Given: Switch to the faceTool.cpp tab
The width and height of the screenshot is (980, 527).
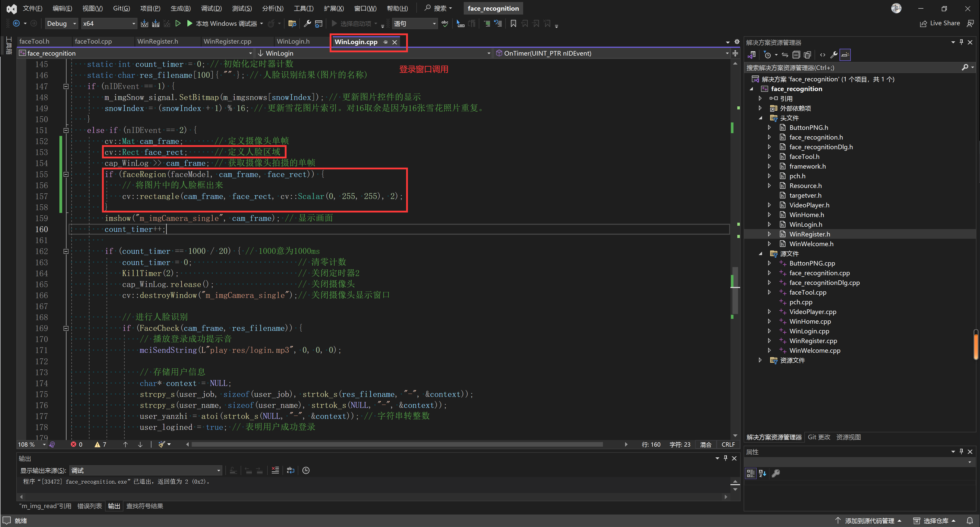Looking at the screenshot, I should click(x=93, y=42).
